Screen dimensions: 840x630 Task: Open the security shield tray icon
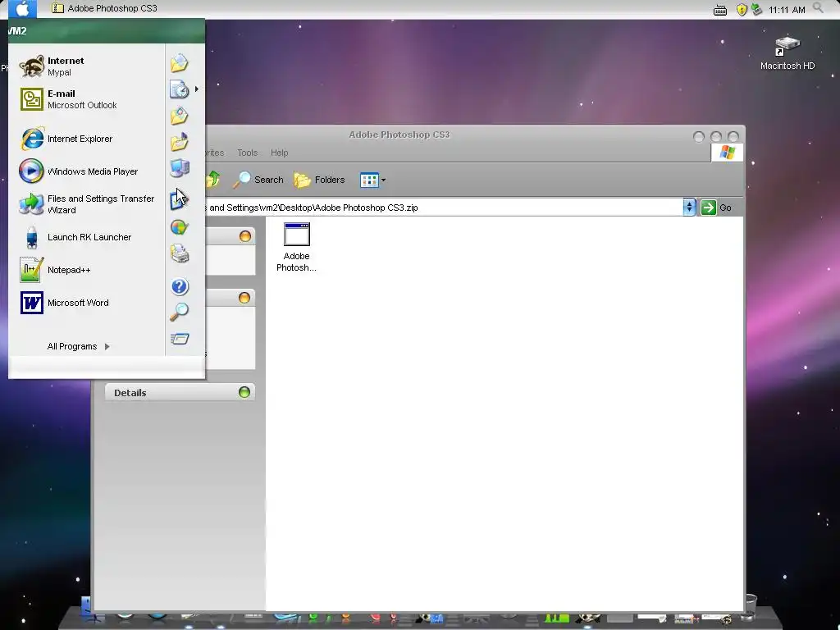tap(742, 10)
